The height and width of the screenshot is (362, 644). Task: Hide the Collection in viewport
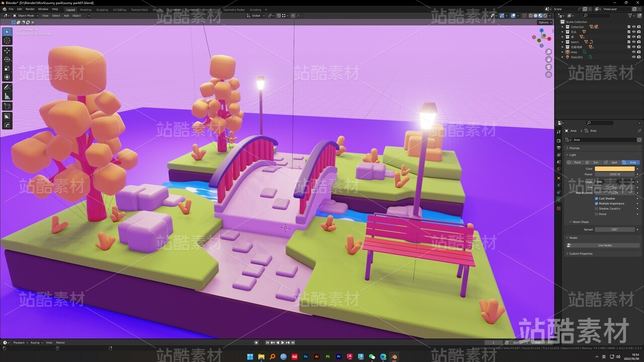(633, 27)
